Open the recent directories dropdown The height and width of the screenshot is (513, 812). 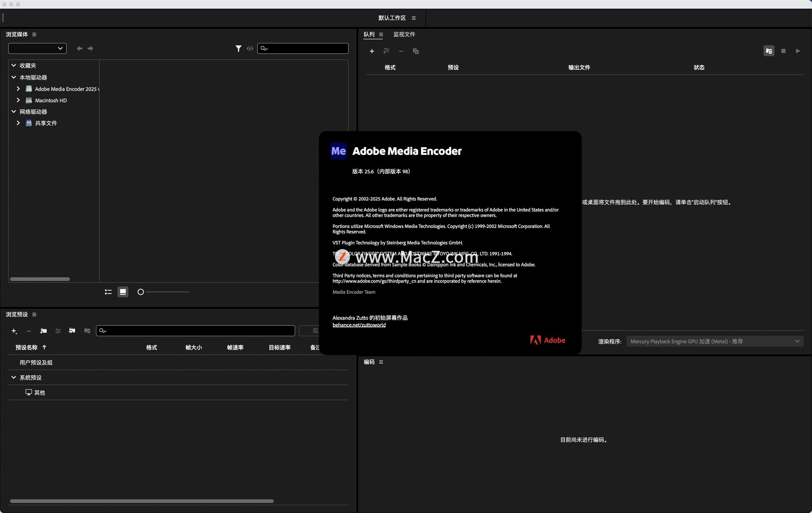[x=37, y=48]
